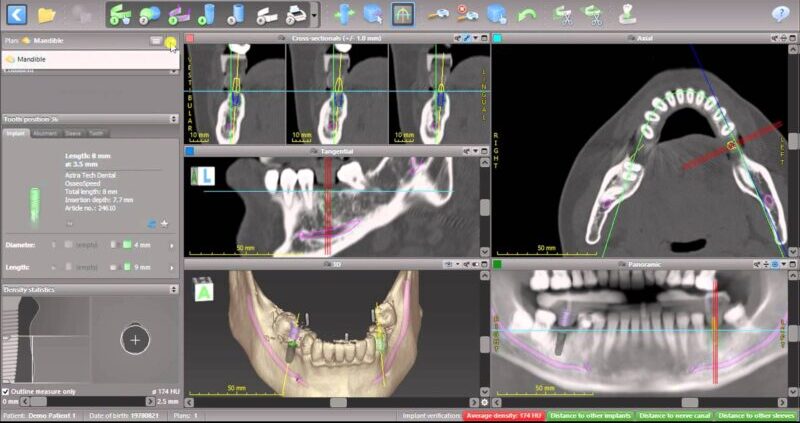The width and height of the screenshot is (800, 423).
Task: Open the Help speech-bubble icon
Action: click(x=780, y=14)
